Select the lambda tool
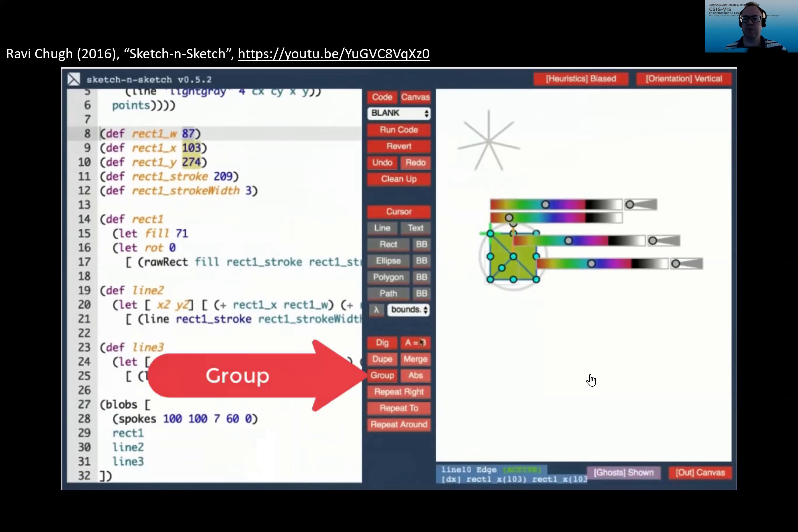The height and width of the screenshot is (532, 798). (x=376, y=310)
